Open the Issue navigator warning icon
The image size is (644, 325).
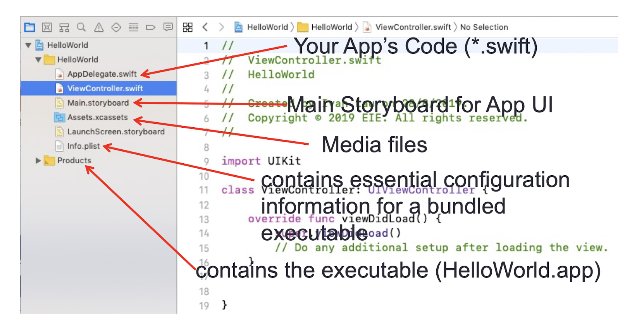[99, 27]
